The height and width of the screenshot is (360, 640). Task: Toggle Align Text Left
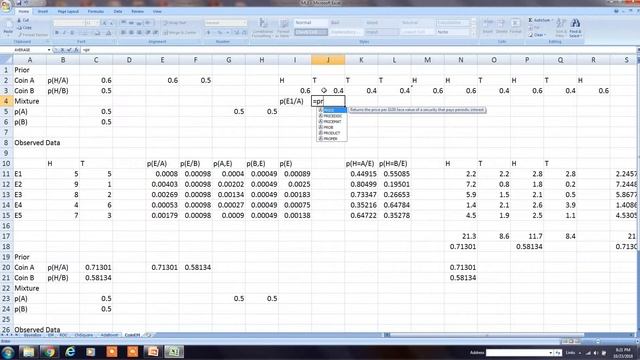pos(123,33)
